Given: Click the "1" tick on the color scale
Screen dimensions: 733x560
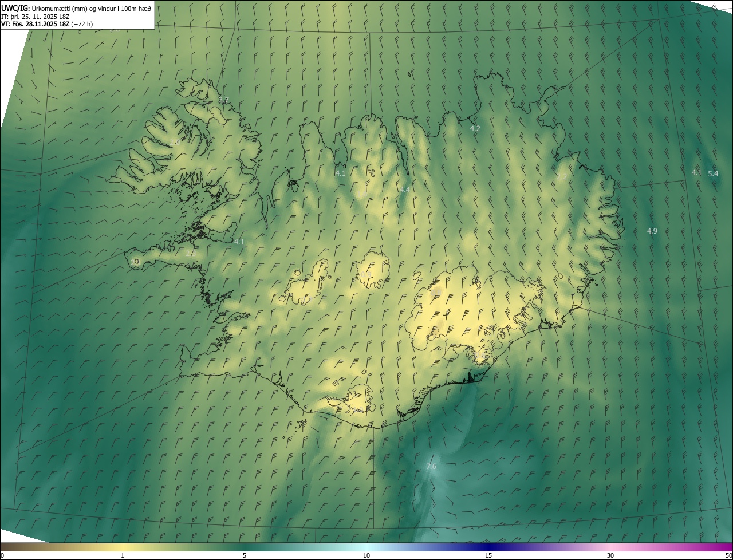Looking at the screenshot, I should [x=123, y=555].
